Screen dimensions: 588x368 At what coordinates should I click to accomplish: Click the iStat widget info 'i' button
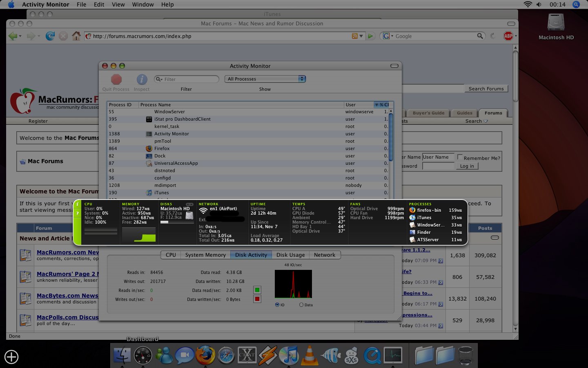tap(78, 204)
